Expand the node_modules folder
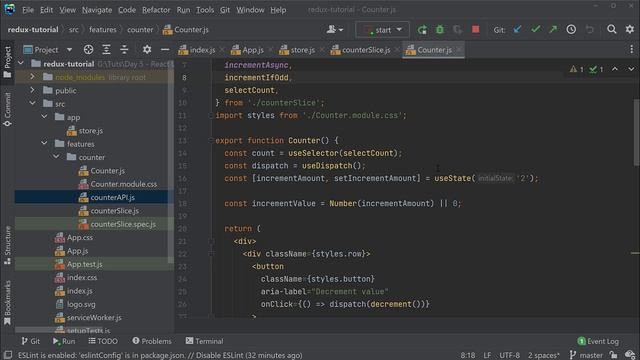This screenshot has height=360, width=640. pyautogui.click(x=32, y=77)
